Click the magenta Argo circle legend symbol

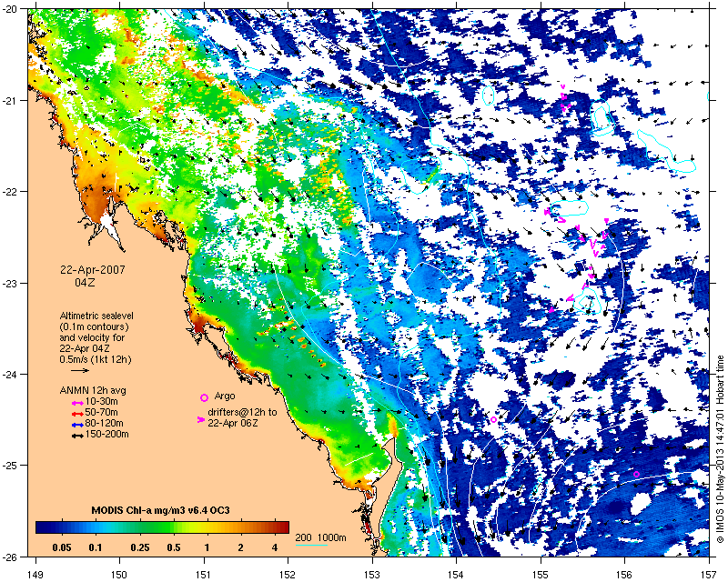pos(204,397)
